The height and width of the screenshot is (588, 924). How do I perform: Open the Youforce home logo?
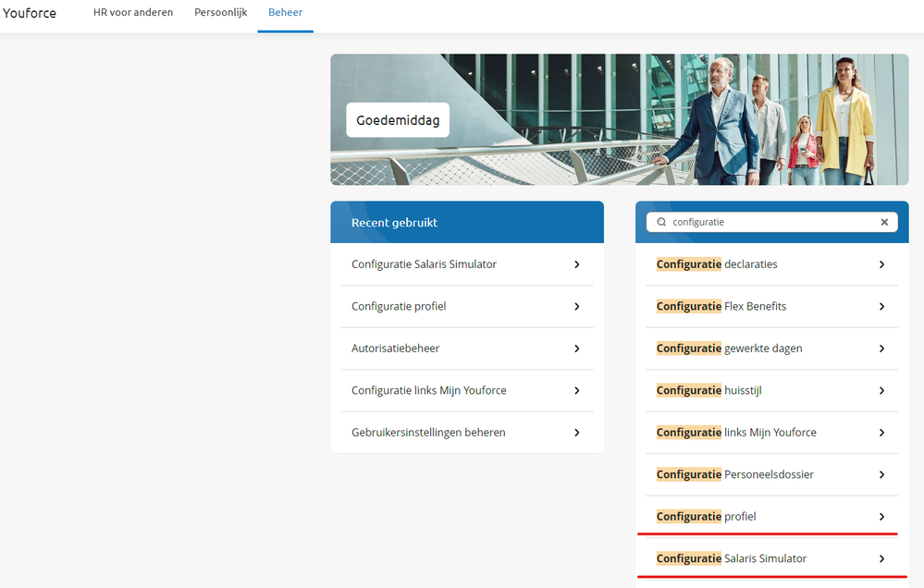30,13
